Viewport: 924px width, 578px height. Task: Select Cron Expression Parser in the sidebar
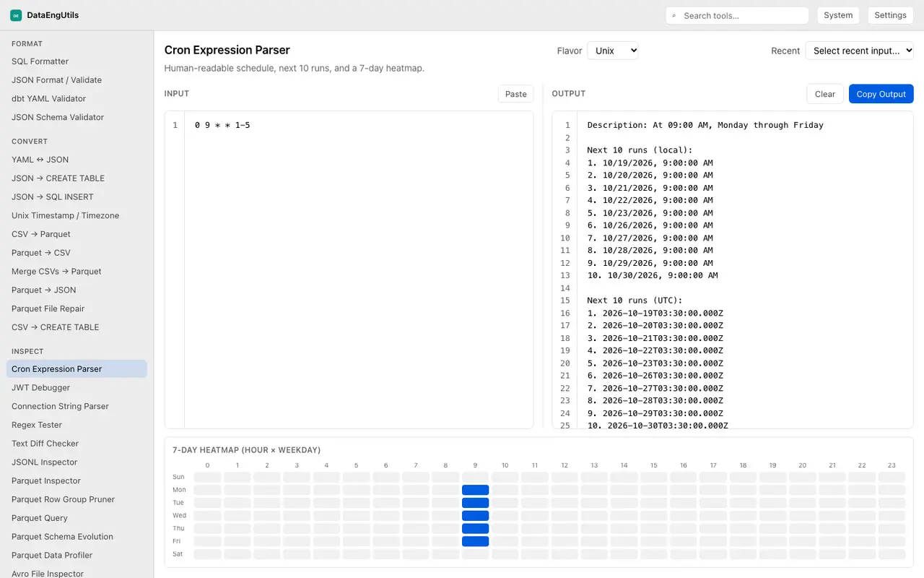(x=77, y=369)
